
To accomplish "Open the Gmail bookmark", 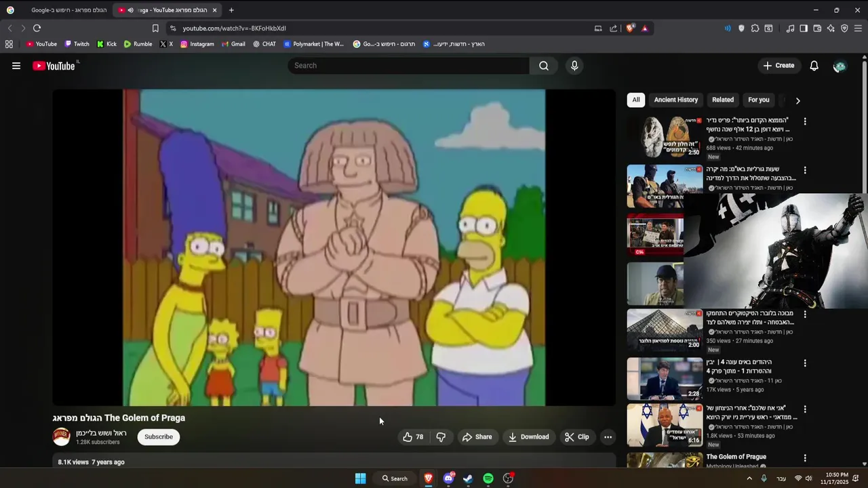I will [233, 44].
